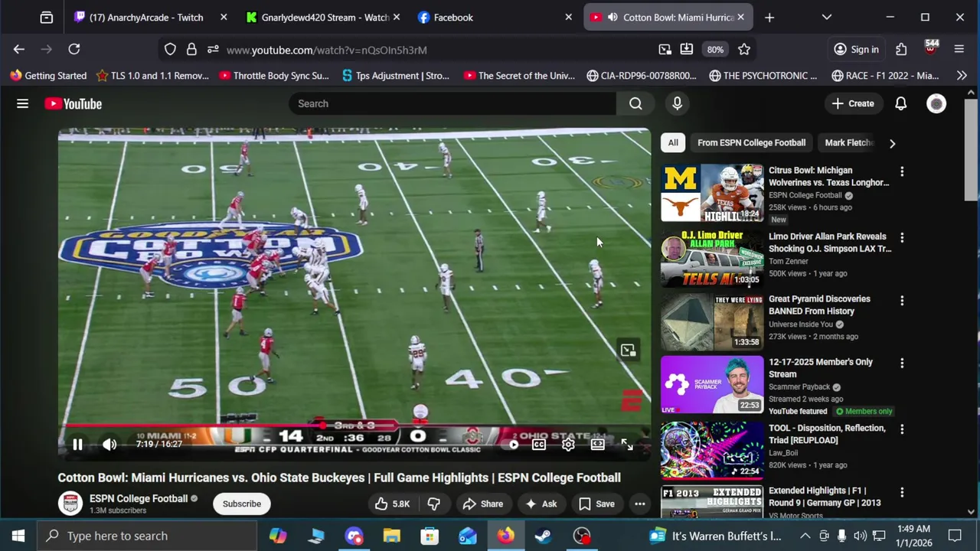Open options for the Limo Driver Allan Park video
Screen dimensions: 980x551
pyautogui.click(x=902, y=238)
